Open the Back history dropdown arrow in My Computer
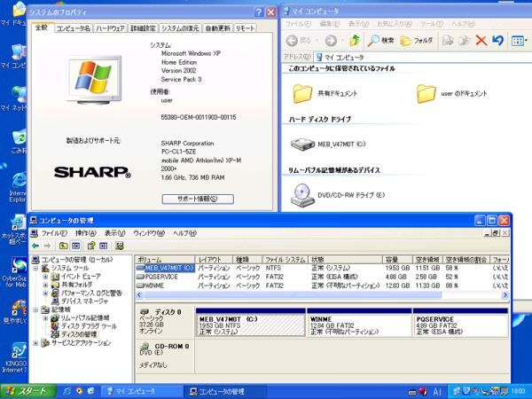 [317, 41]
